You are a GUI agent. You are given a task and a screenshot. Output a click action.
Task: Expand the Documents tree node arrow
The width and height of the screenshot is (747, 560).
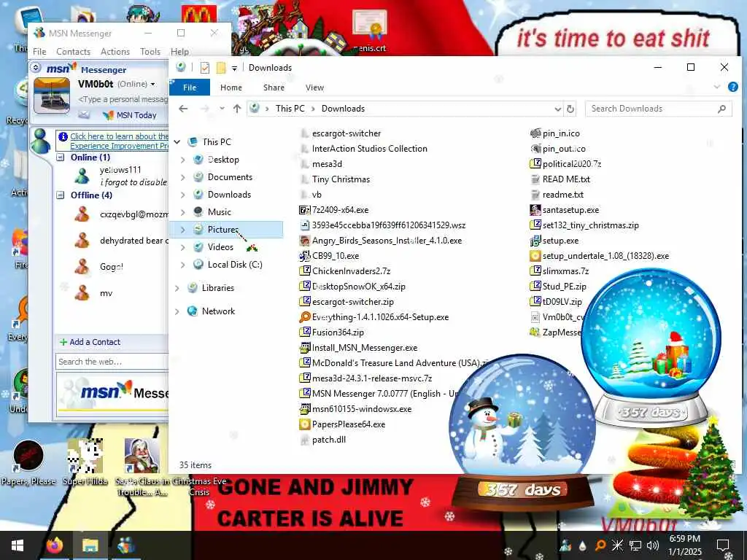(183, 177)
